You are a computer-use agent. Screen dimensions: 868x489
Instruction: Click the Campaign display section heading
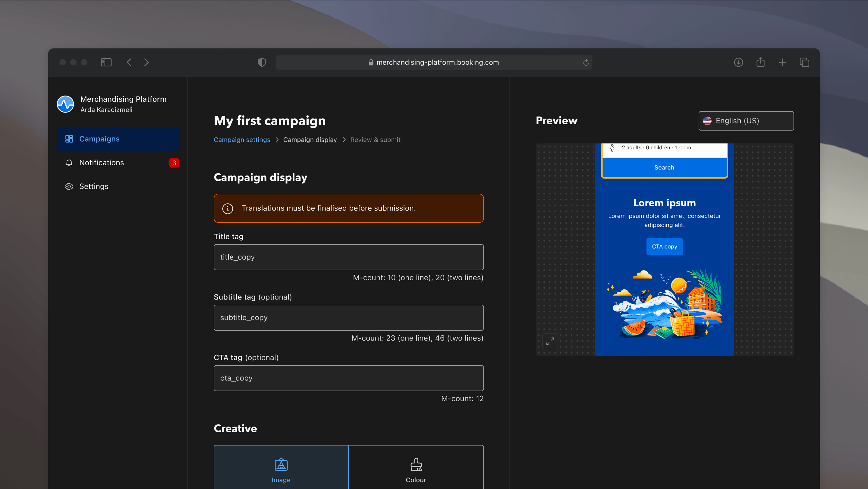pos(260,177)
